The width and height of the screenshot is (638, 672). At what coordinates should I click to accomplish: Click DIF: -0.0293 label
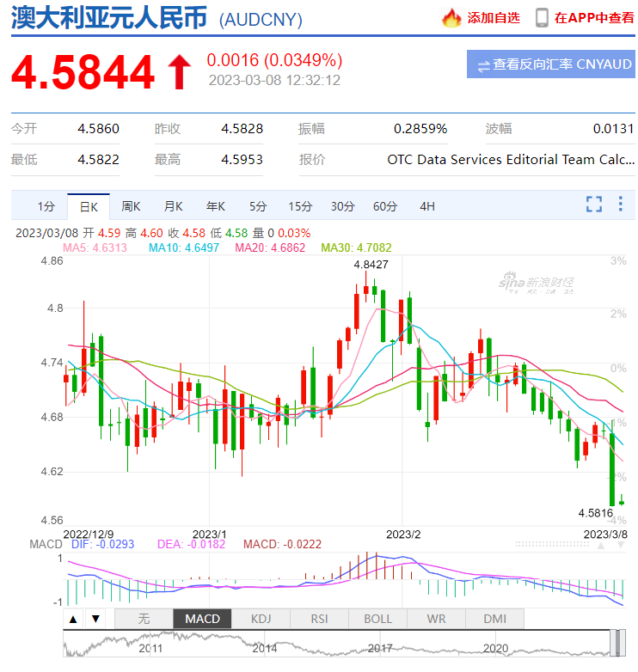coord(103,544)
